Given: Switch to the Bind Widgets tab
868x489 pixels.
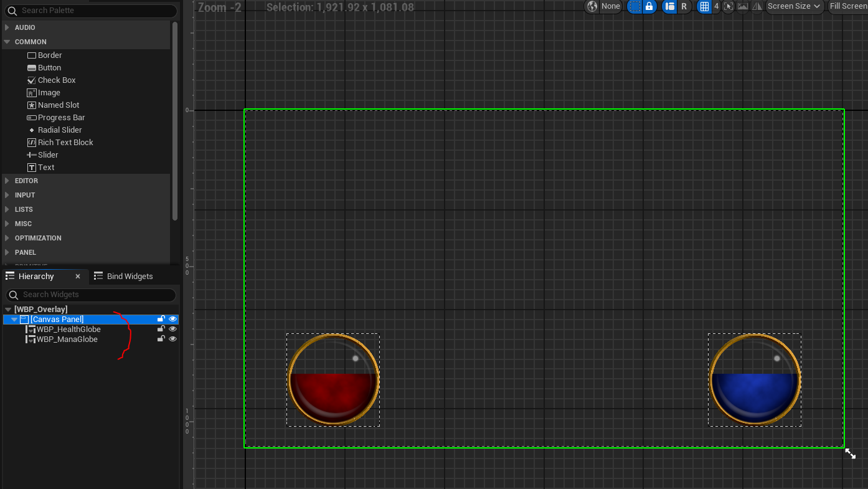Looking at the screenshot, I should [130, 277].
